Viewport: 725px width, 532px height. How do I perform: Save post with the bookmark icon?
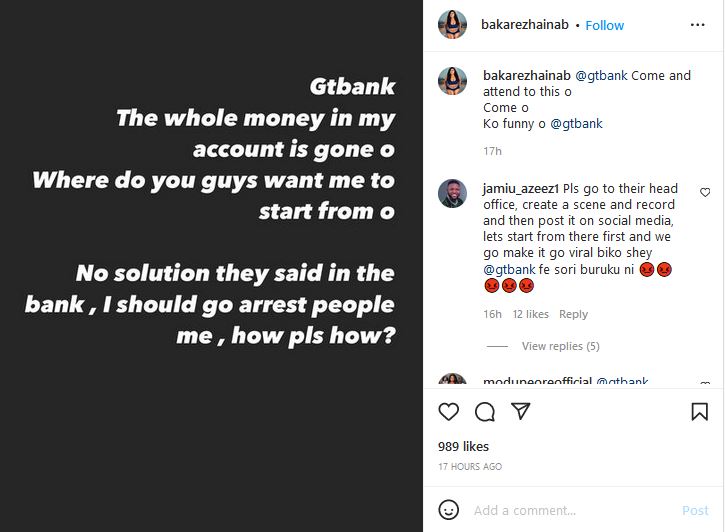tap(699, 411)
